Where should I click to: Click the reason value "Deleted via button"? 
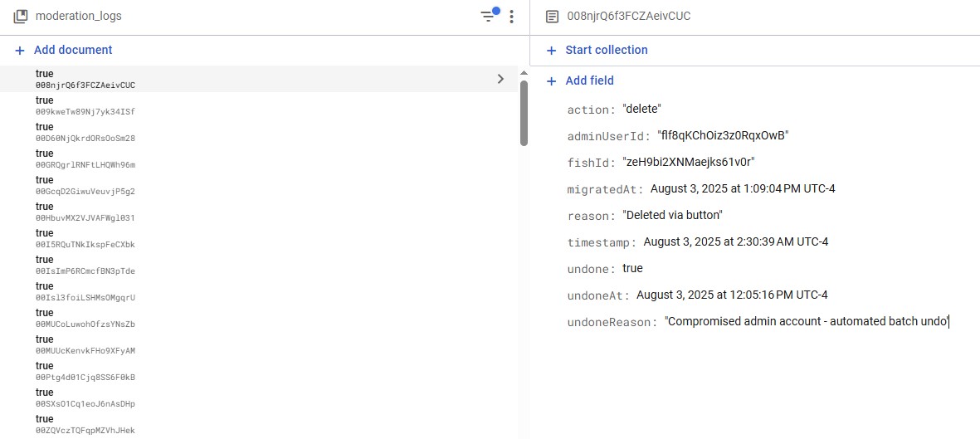pos(672,216)
